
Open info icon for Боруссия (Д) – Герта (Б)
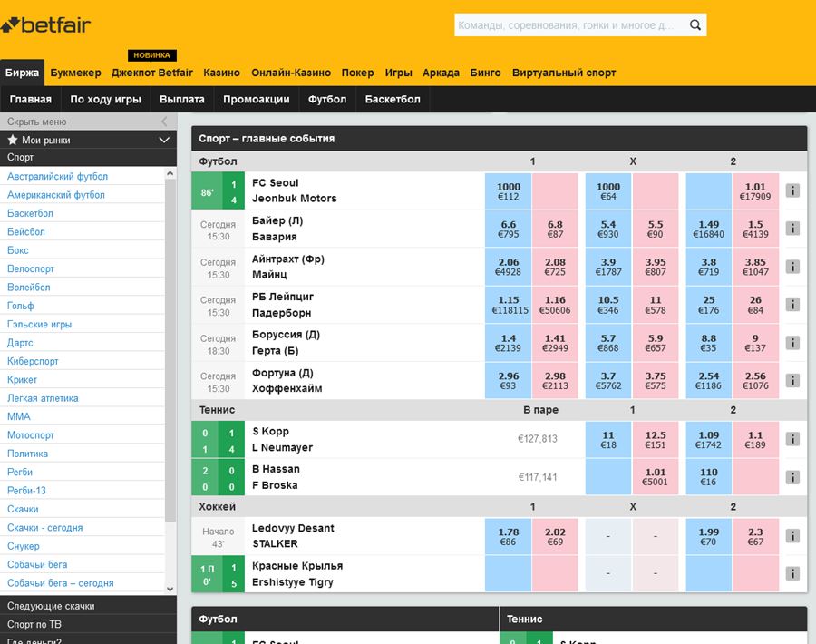[x=792, y=343]
